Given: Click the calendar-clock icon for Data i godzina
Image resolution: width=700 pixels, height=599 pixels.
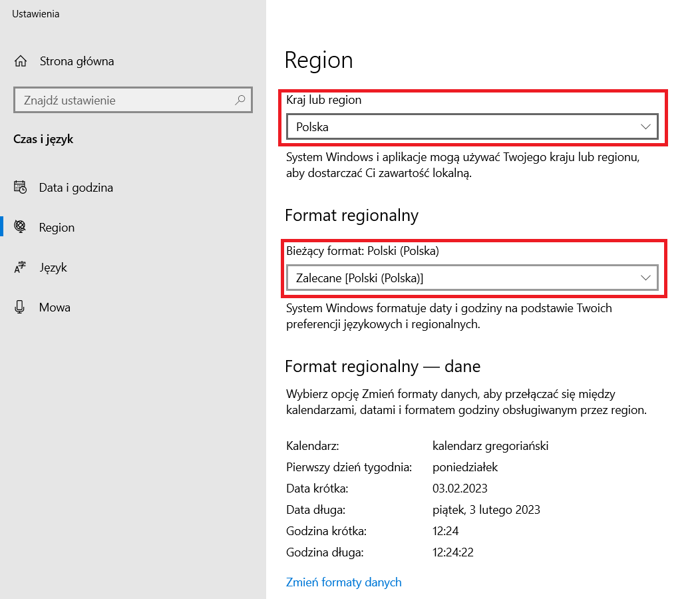Looking at the screenshot, I should (x=20, y=187).
